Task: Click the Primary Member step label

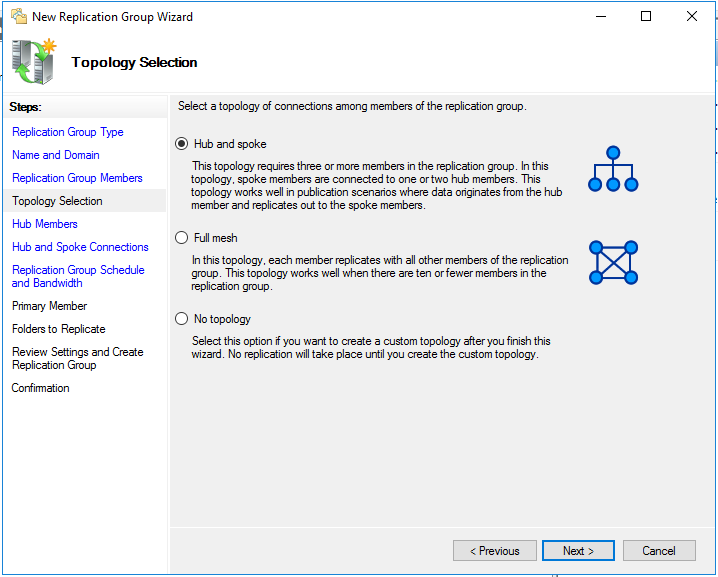Action: [x=49, y=306]
